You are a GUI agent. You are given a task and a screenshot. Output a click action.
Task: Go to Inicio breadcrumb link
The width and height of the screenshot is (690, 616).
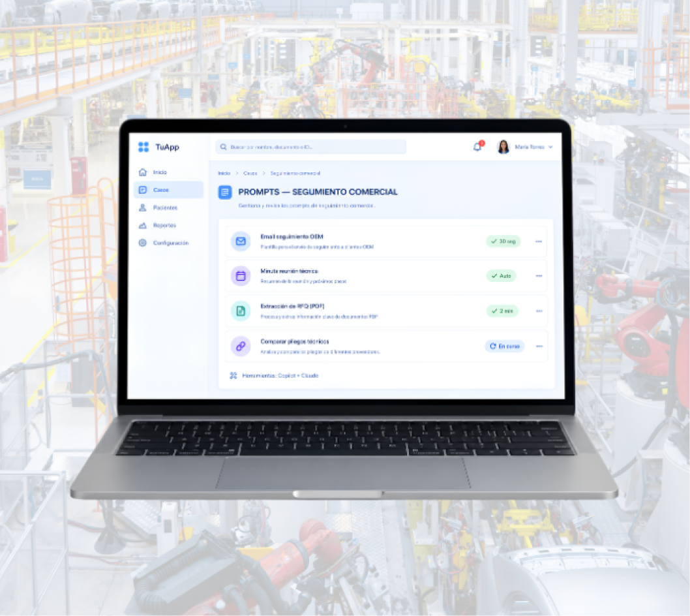[x=224, y=173]
